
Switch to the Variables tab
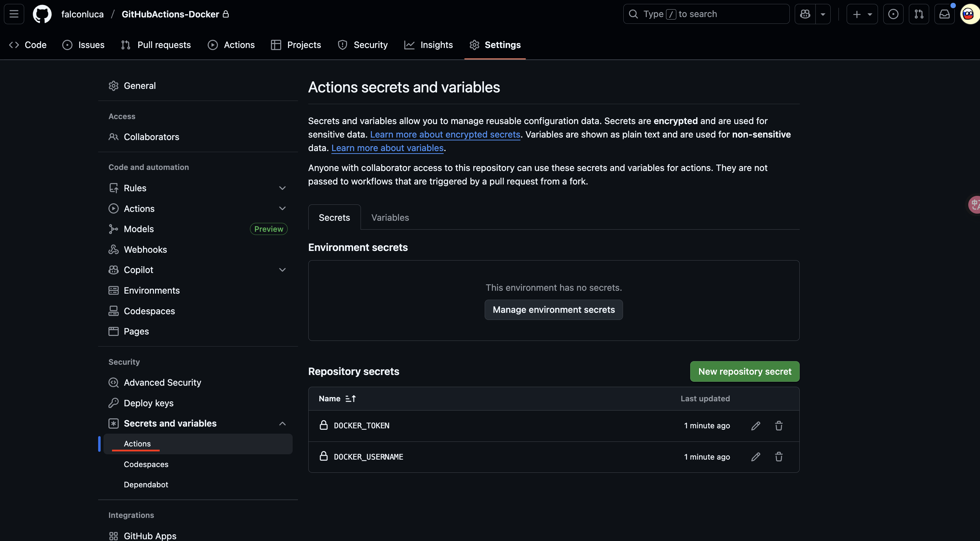(390, 218)
